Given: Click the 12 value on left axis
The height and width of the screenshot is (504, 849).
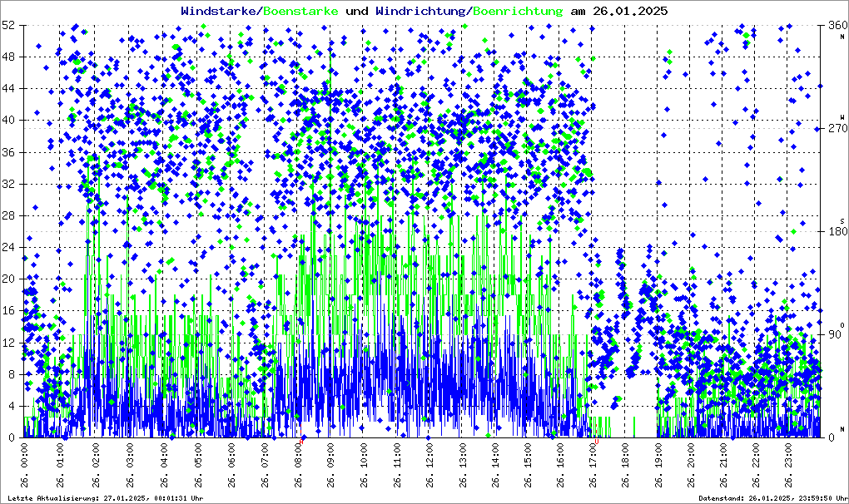Looking at the screenshot, I should 9,343.
